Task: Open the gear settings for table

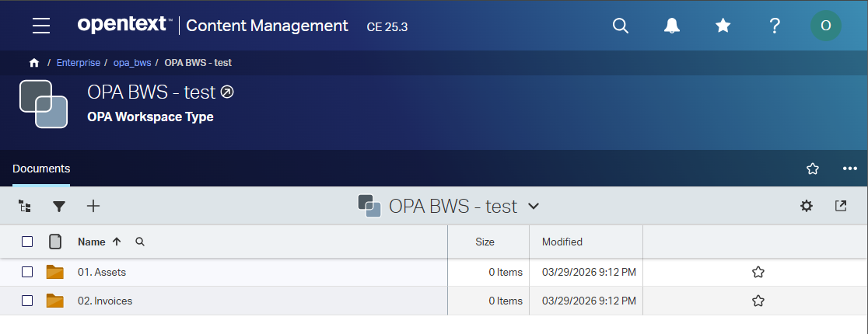Action: (807, 207)
